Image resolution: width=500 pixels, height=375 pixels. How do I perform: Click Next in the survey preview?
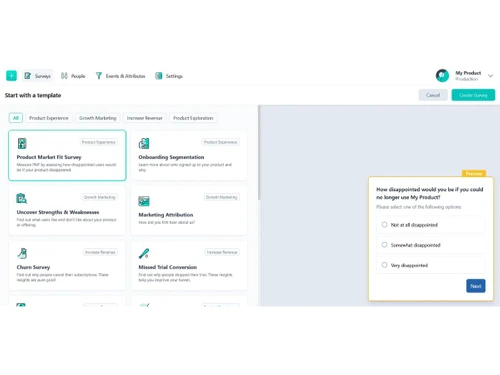click(476, 286)
